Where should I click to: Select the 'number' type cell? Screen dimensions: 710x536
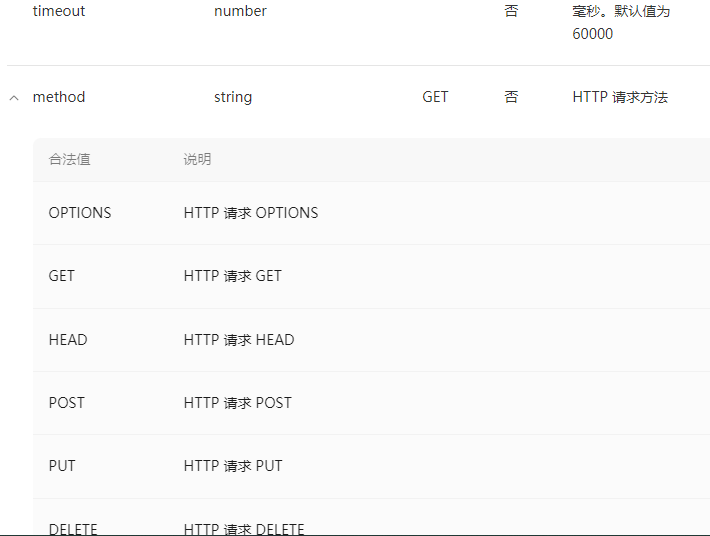point(240,11)
